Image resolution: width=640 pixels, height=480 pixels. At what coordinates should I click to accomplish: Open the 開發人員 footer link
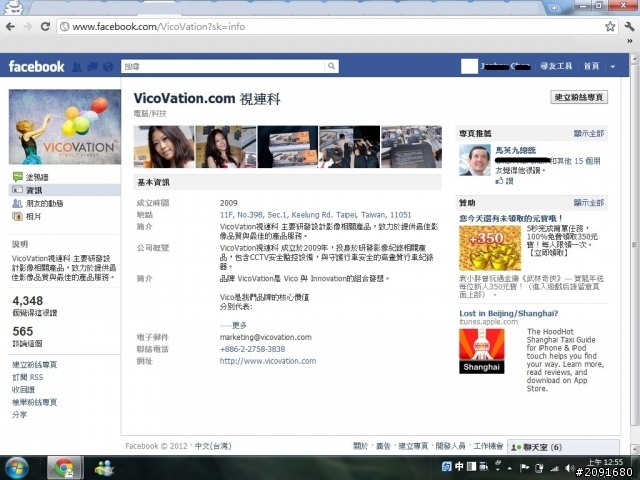(x=450, y=446)
